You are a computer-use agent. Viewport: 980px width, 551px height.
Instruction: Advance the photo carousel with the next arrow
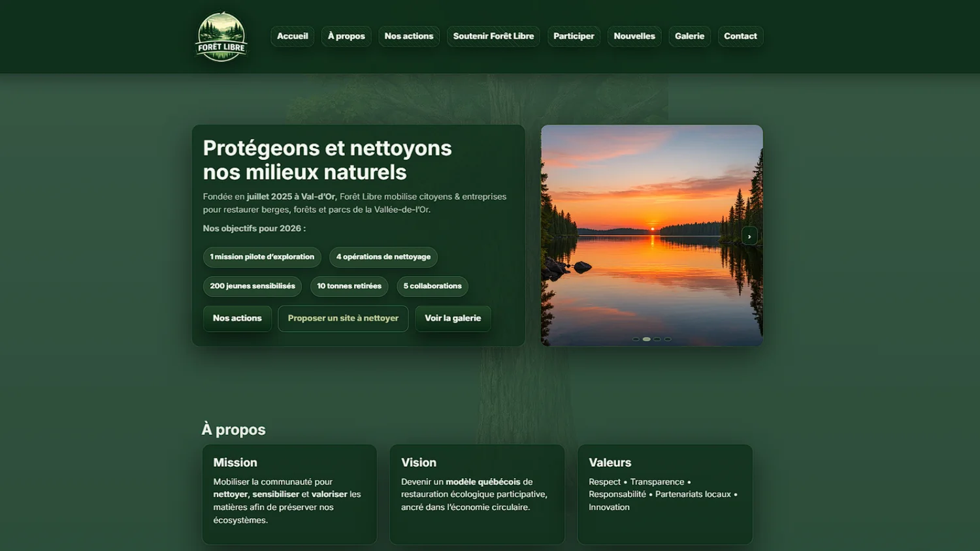coord(749,236)
